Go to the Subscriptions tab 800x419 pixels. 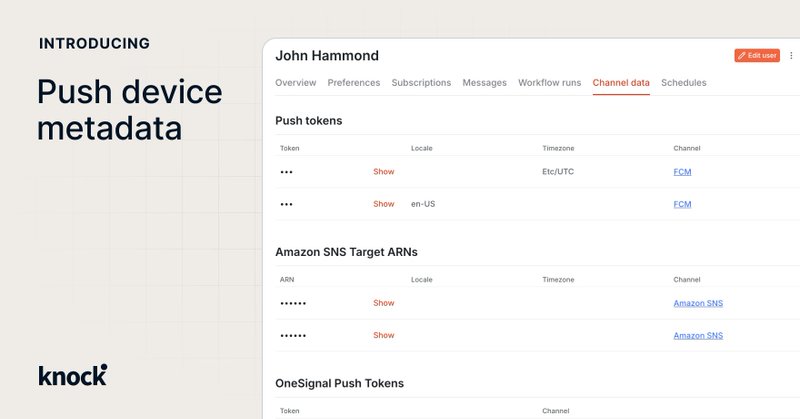tap(421, 83)
